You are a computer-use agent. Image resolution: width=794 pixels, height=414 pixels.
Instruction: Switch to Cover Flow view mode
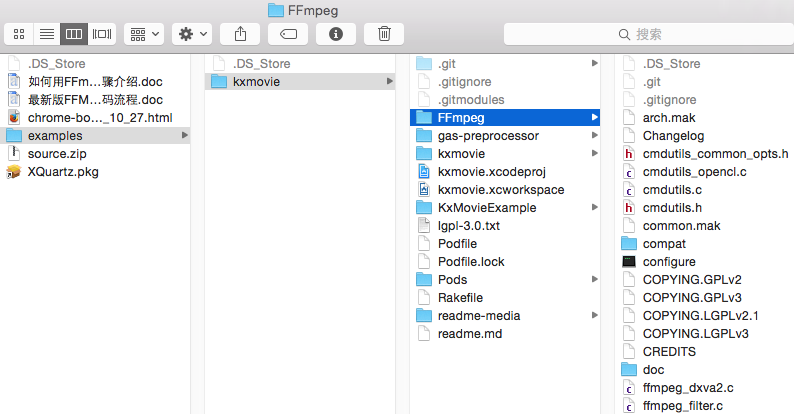[x=102, y=34]
